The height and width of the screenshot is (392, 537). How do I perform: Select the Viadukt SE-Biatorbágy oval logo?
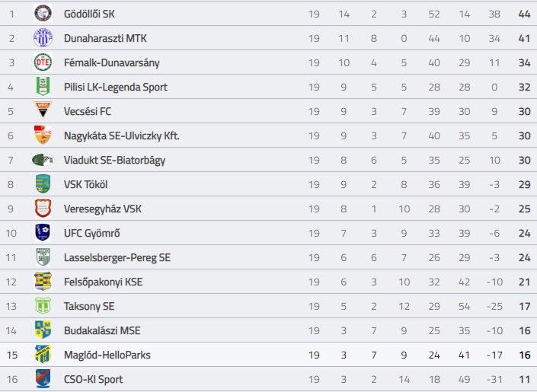coord(43,160)
